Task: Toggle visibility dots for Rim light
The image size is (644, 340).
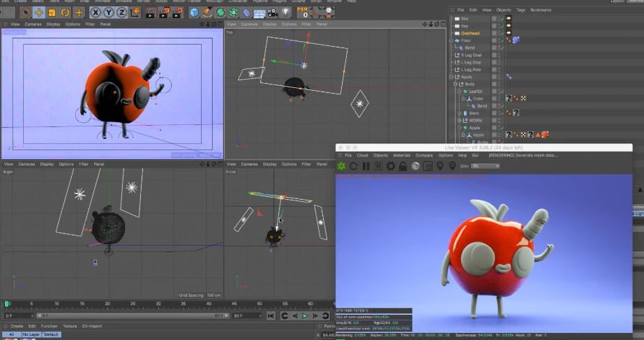Action: pos(500,18)
